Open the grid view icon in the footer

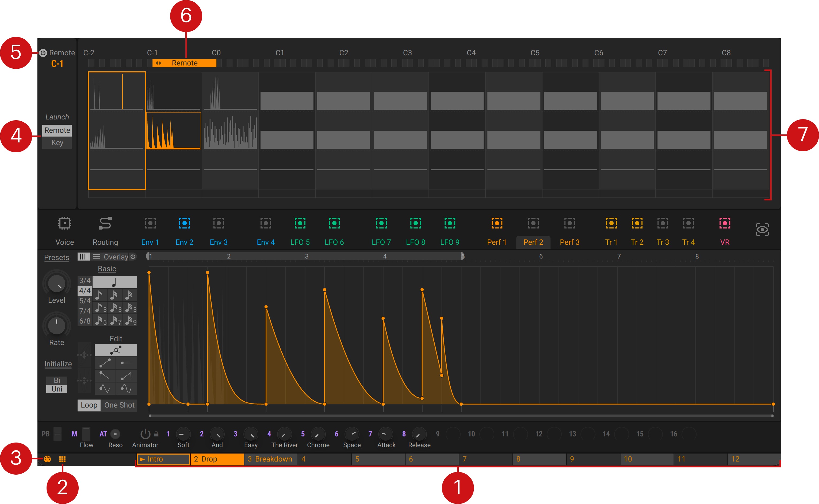pos(62,459)
